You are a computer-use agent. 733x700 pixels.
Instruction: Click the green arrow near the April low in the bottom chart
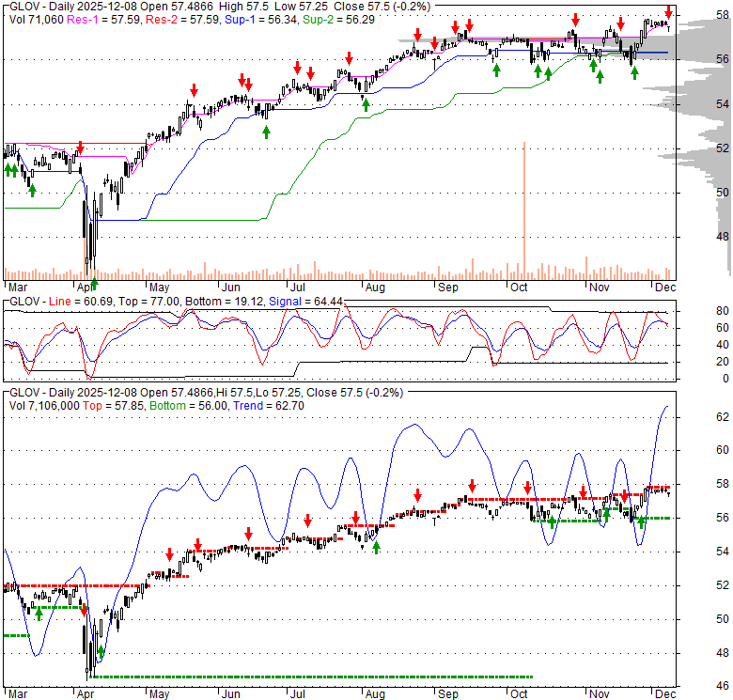pyautogui.click(x=101, y=651)
